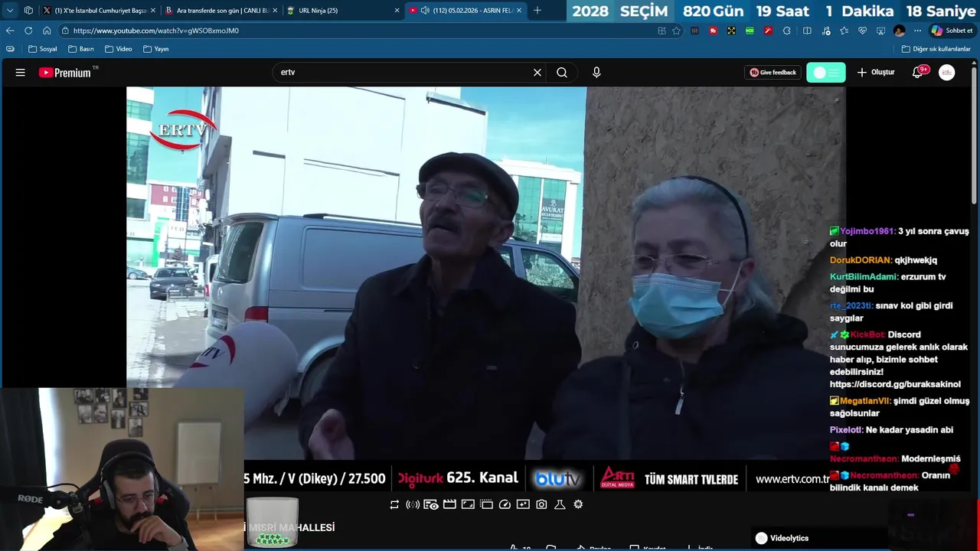Open a new browser tab with plus
Screen dimensions: 980x551
pos(537,11)
